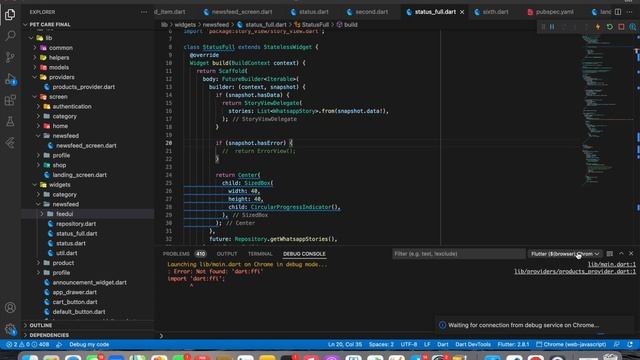Screen dimensions: 640x360
Task: Open editor more actions ellipsis
Action: pyautogui.click(x=630, y=12)
